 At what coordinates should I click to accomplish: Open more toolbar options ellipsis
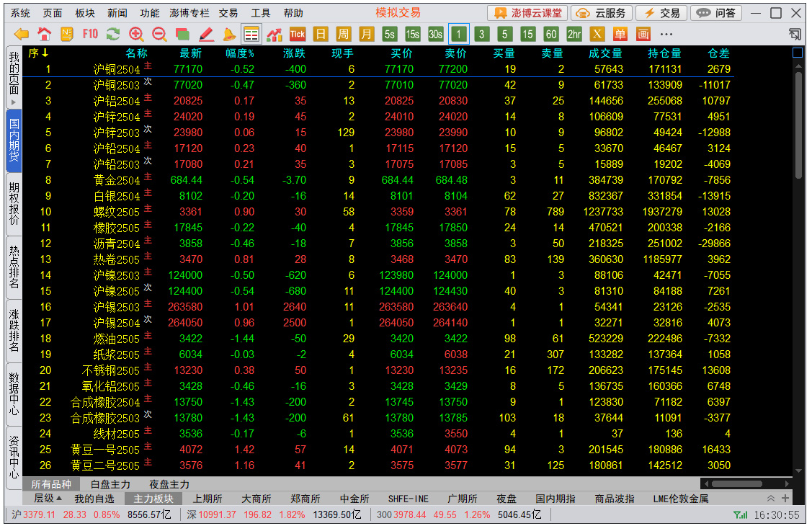click(x=666, y=35)
